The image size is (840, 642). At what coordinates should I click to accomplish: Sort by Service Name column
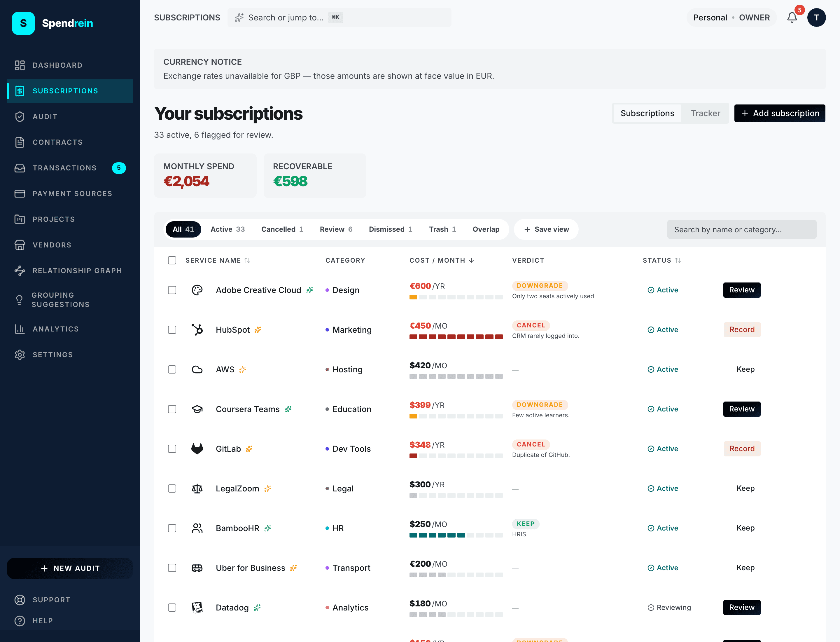pos(218,260)
